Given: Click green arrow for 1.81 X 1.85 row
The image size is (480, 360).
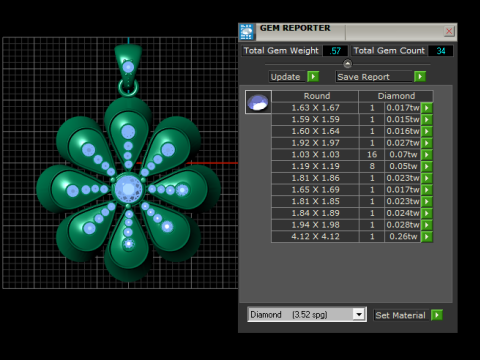Looking at the screenshot, I should coord(427,201).
